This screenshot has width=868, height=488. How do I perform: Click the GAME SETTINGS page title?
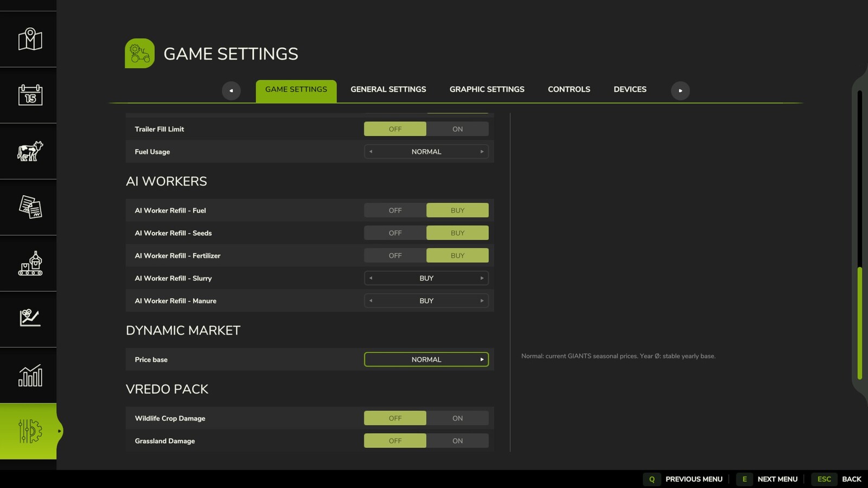(231, 54)
